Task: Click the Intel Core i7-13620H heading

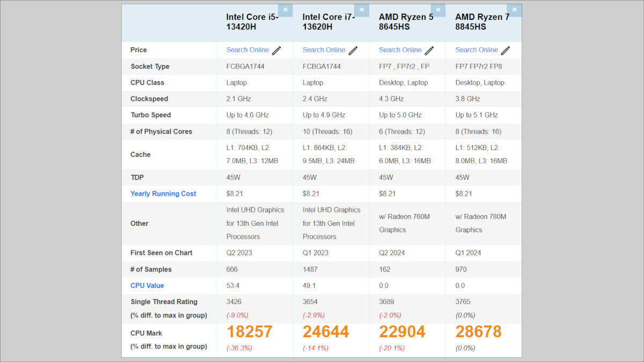Action: pyautogui.click(x=328, y=21)
